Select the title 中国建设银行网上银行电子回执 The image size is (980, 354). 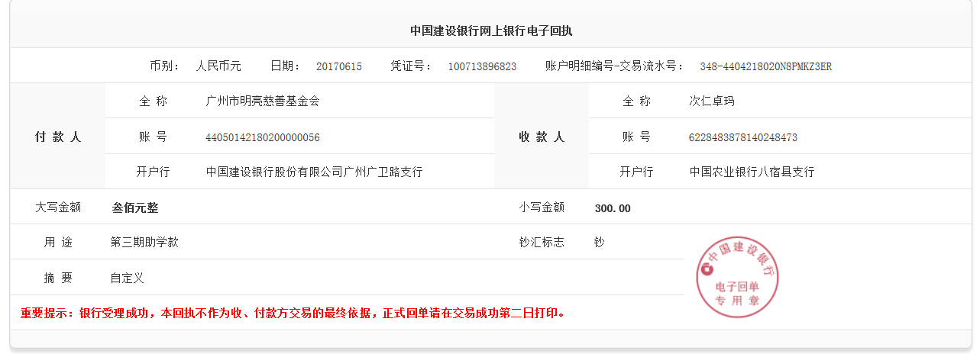tap(490, 31)
